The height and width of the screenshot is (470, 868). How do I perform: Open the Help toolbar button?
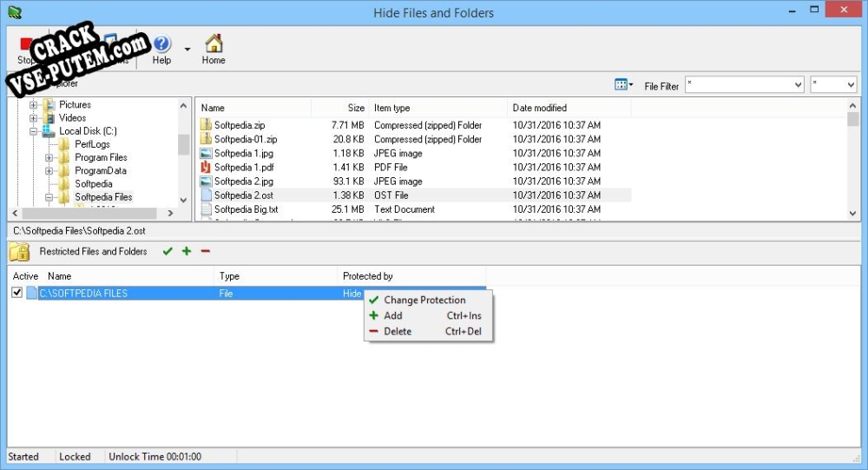161,50
